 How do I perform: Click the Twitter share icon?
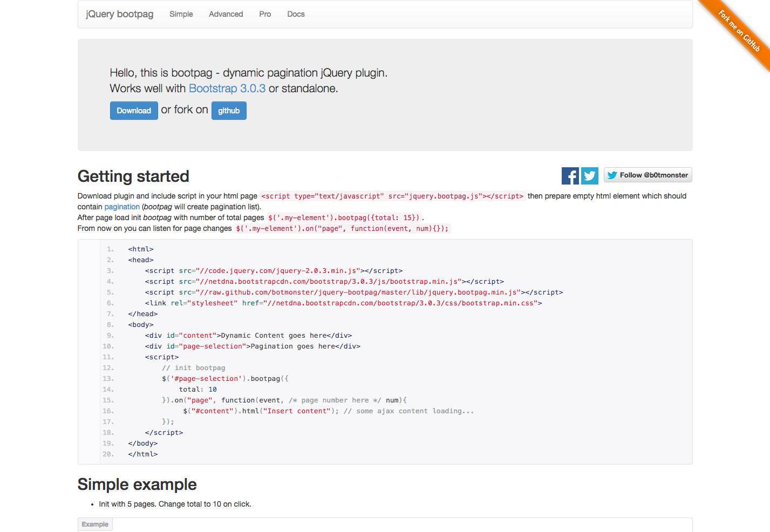[x=590, y=176]
